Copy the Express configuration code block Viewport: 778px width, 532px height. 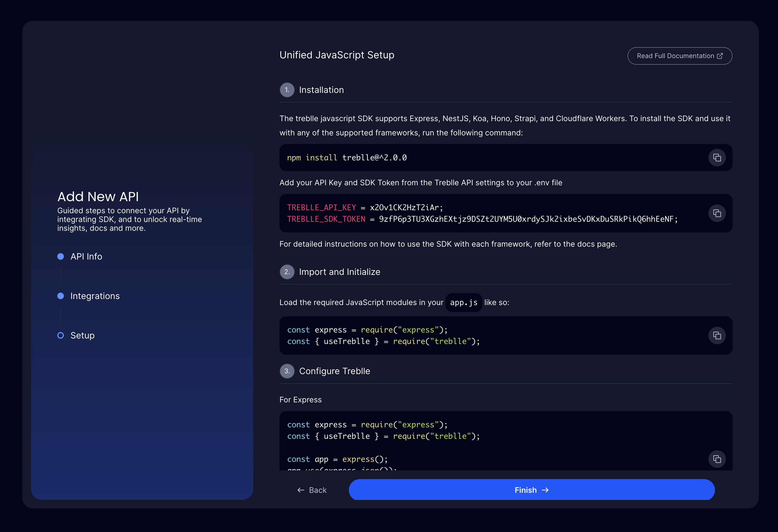pyautogui.click(x=717, y=459)
